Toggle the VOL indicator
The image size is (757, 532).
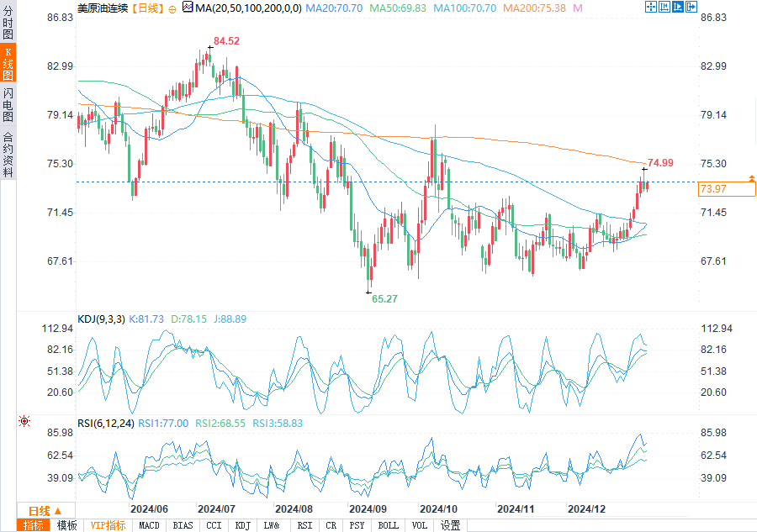click(419, 525)
